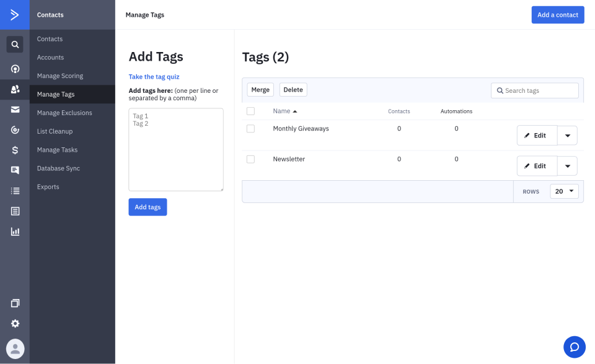Click the Name column sort arrow
Image resolution: width=595 pixels, height=364 pixels.
click(295, 111)
